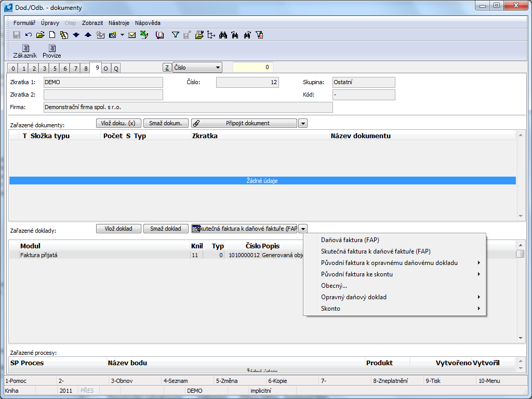Expand dropdown arrow next to Připojit dokument
The image size is (532, 399).
coord(303,123)
